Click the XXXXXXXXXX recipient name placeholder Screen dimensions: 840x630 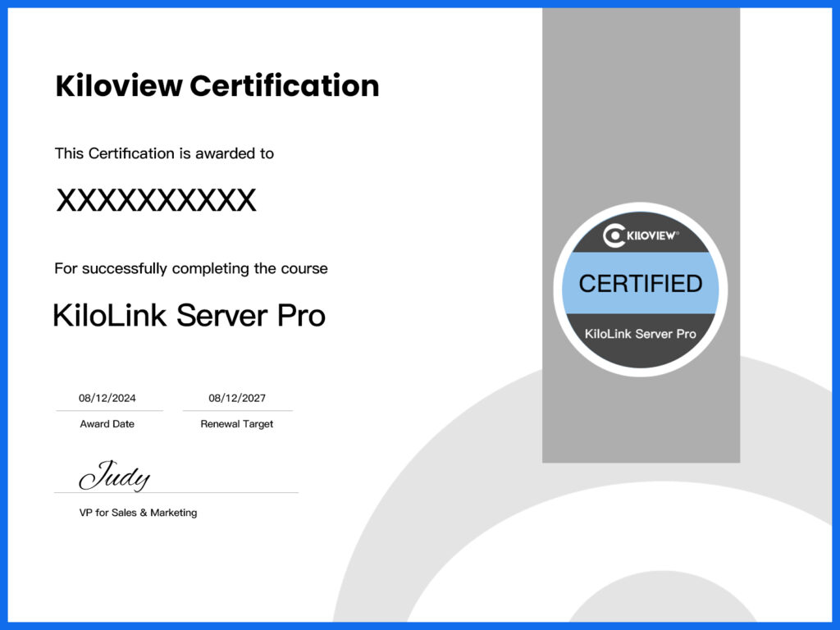click(x=156, y=201)
